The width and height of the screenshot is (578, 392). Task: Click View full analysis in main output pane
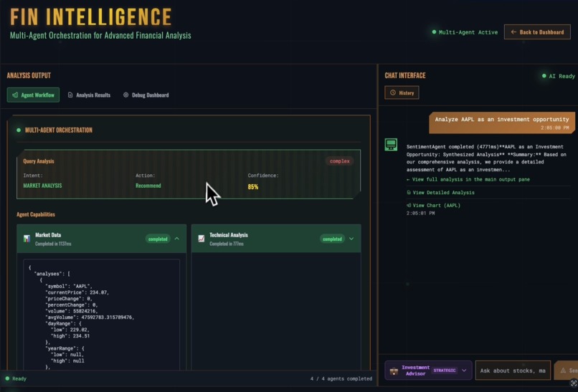click(x=468, y=179)
